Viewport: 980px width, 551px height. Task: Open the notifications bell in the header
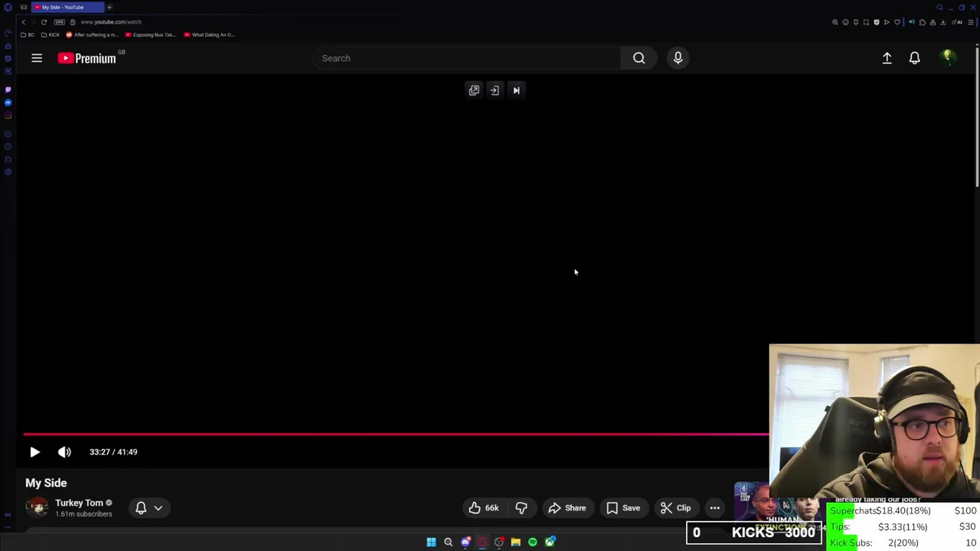914,58
